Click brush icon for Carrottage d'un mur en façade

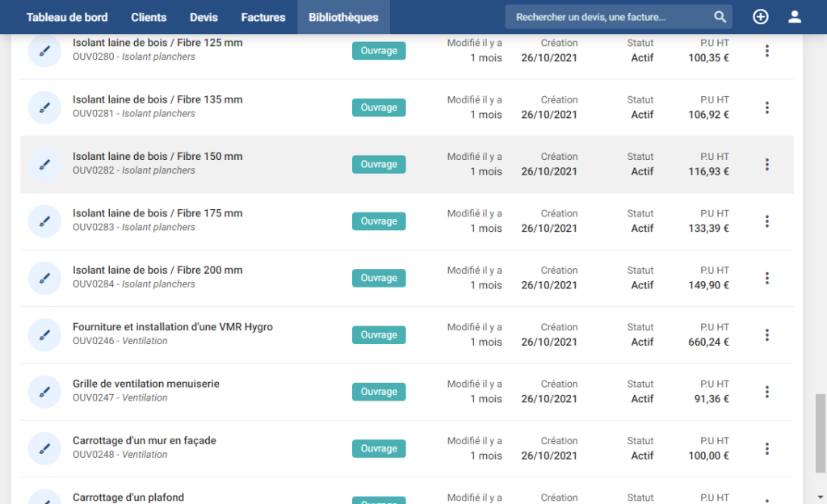tap(45, 448)
